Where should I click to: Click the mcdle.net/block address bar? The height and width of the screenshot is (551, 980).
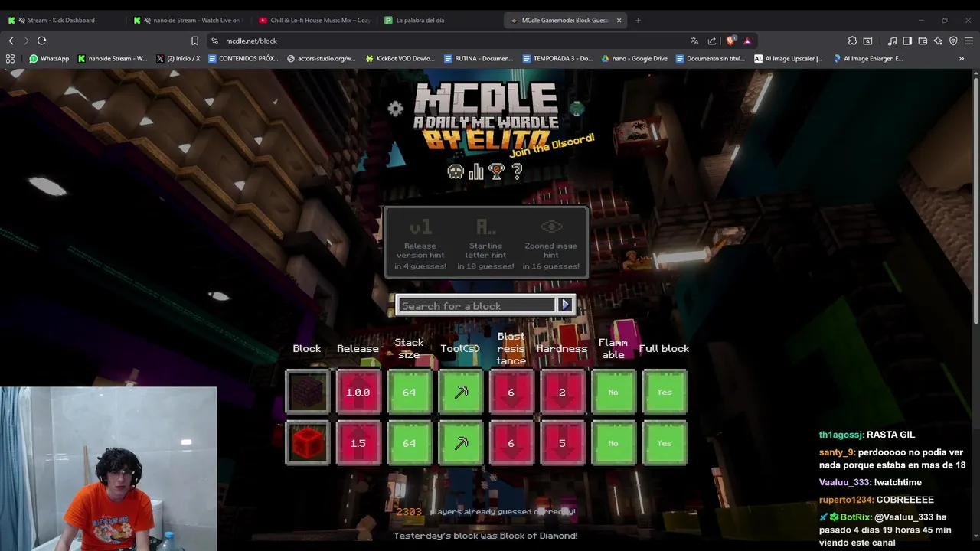pyautogui.click(x=452, y=41)
